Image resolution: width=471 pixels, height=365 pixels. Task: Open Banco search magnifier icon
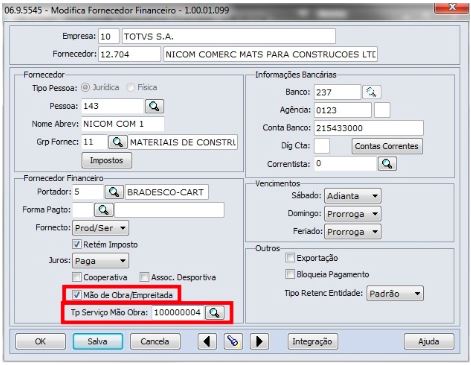372,92
